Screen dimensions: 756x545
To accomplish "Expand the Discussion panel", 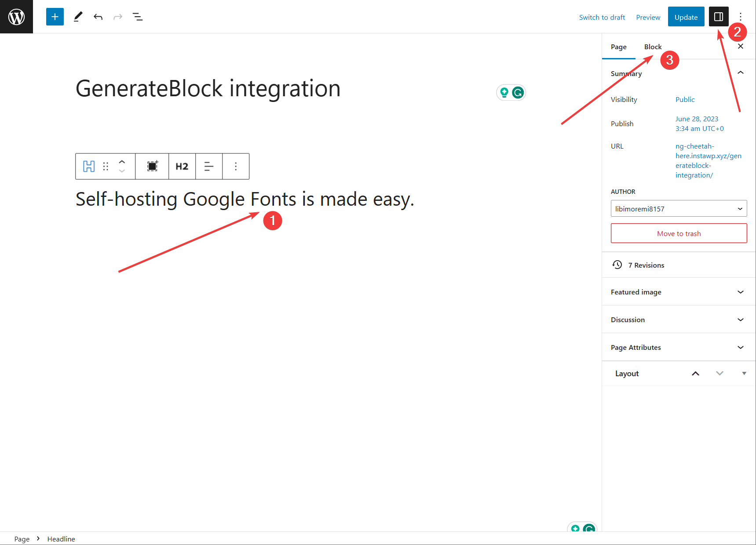I will [679, 320].
